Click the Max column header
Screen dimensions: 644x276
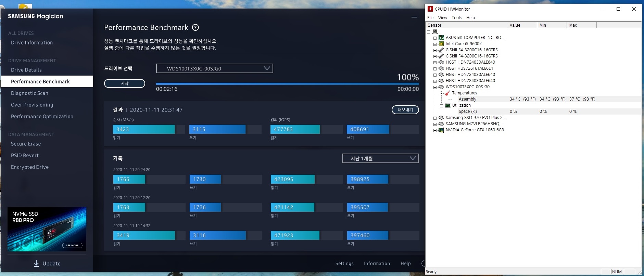(x=581, y=25)
